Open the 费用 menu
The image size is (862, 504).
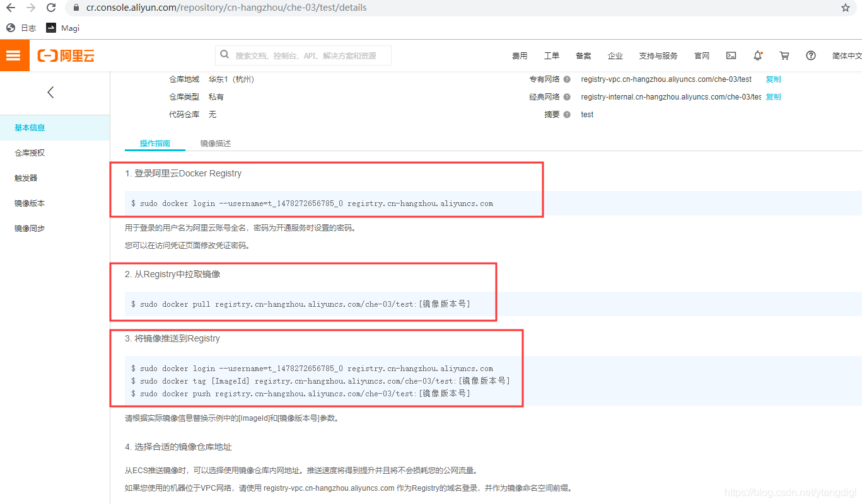pos(520,56)
